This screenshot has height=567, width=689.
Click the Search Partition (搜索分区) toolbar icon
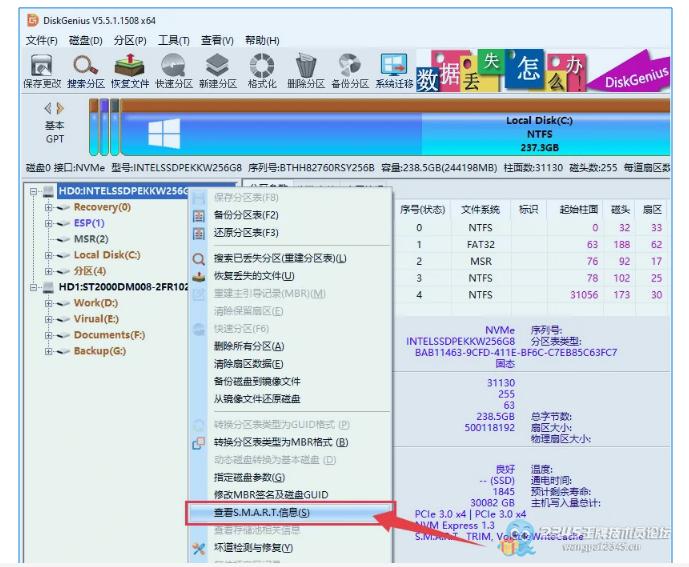pyautogui.click(x=86, y=68)
